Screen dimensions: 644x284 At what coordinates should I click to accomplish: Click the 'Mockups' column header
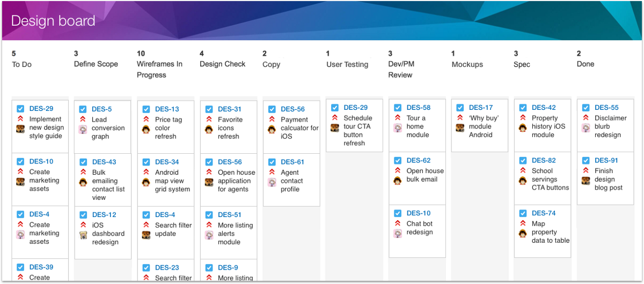click(467, 64)
